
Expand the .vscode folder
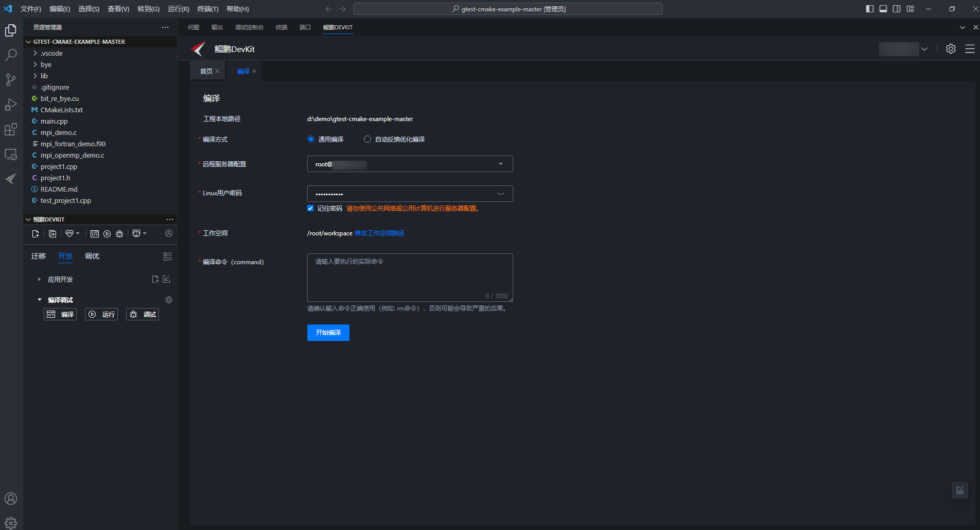pos(35,53)
